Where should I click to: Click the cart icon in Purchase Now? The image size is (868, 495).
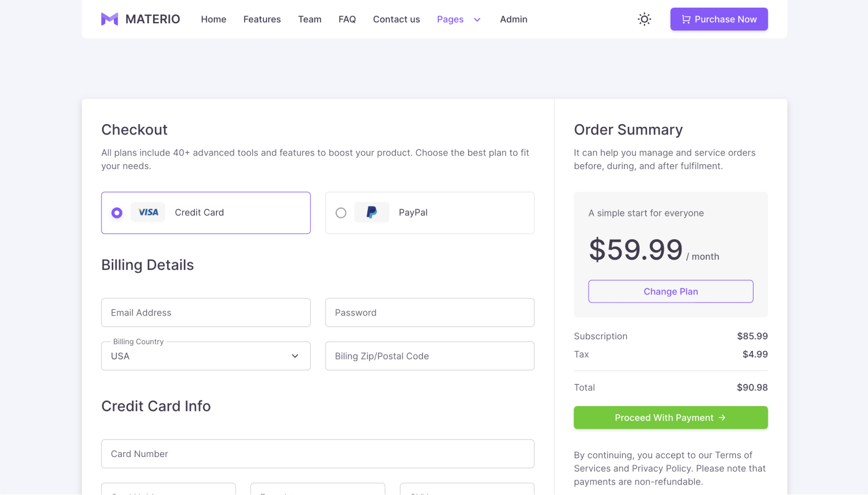click(x=686, y=20)
